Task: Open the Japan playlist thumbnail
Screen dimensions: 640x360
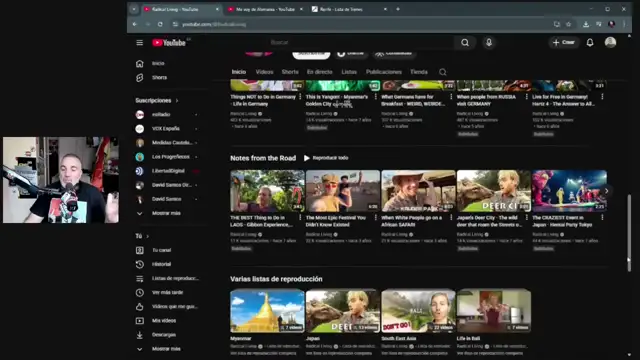Action: coord(343,311)
